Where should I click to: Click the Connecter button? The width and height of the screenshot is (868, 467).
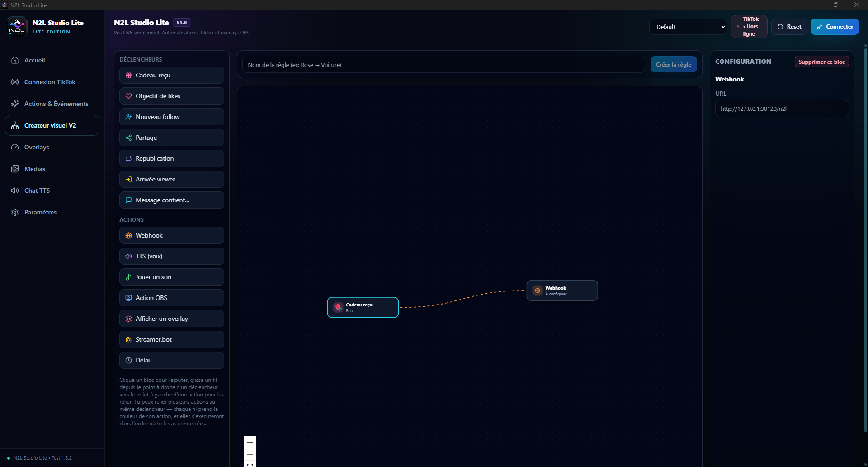click(835, 27)
